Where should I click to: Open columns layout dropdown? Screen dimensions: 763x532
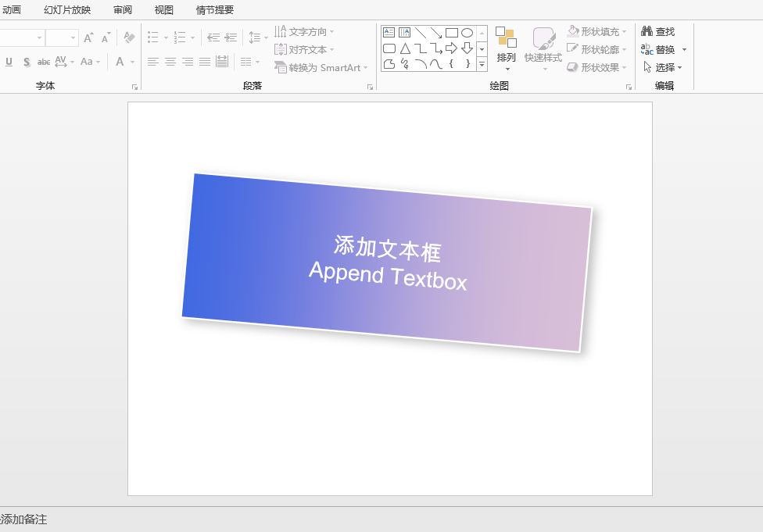tap(250, 62)
